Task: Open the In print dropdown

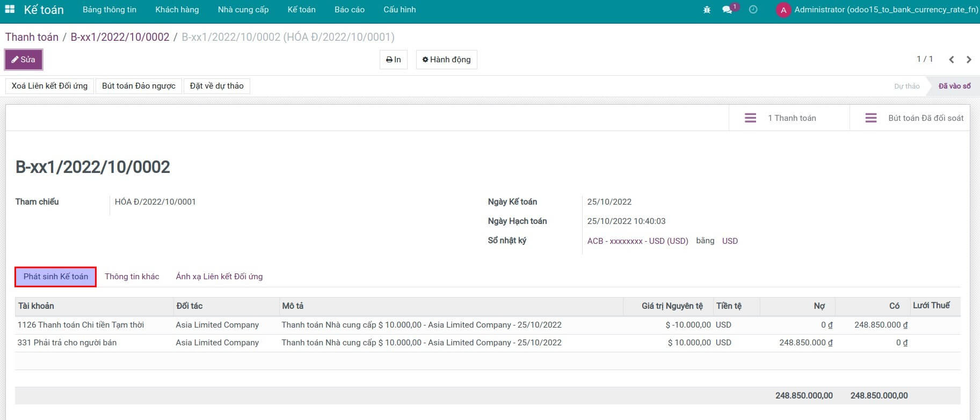Action: (x=394, y=60)
